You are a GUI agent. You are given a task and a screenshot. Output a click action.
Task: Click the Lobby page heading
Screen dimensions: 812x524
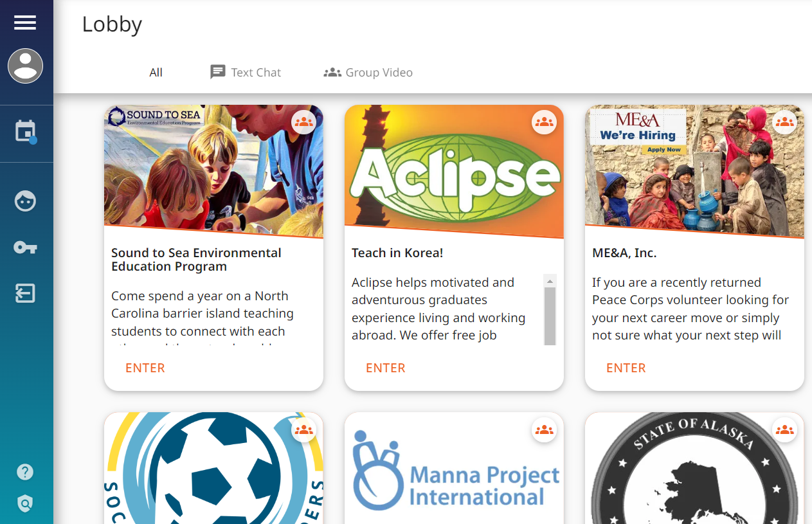(x=112, y=24)
